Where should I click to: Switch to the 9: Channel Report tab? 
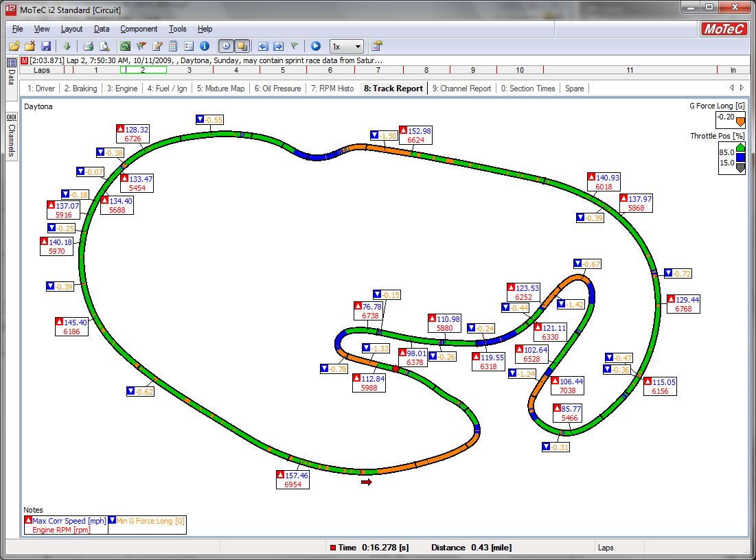pos(461,89)
